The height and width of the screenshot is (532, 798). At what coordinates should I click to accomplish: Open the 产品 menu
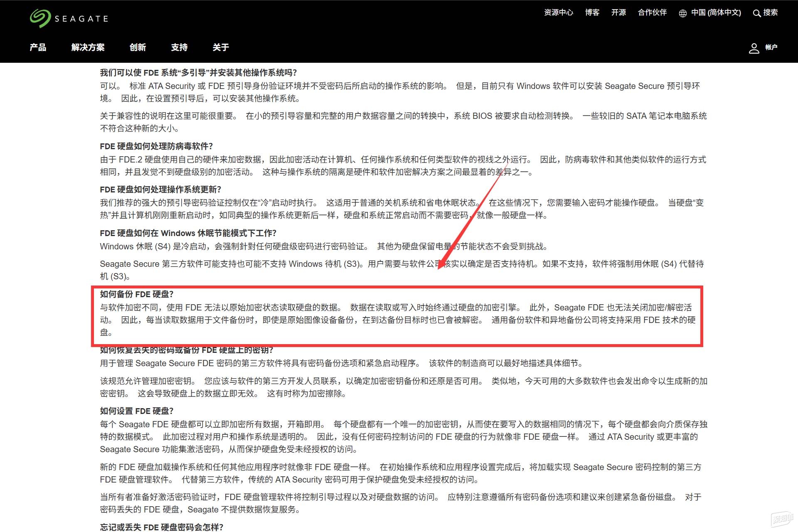38,47
